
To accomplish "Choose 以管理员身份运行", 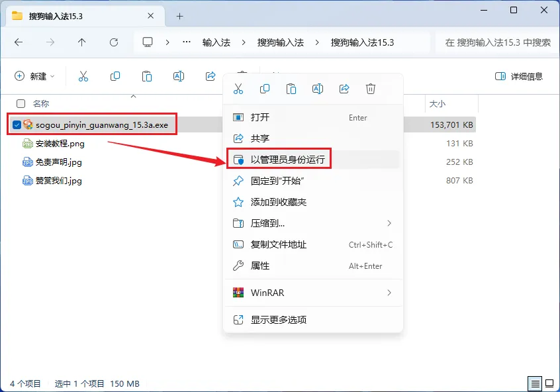I will point(312,160).
